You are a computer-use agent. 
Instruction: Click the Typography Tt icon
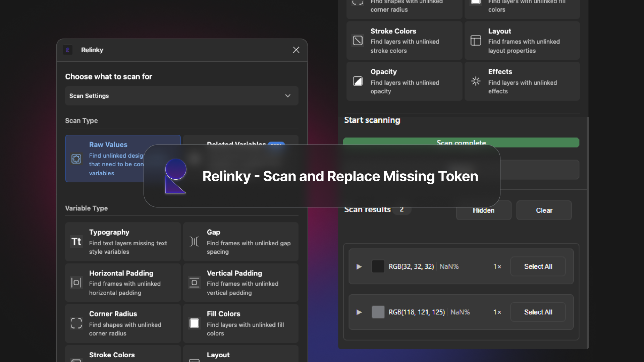tap(76, 242)
